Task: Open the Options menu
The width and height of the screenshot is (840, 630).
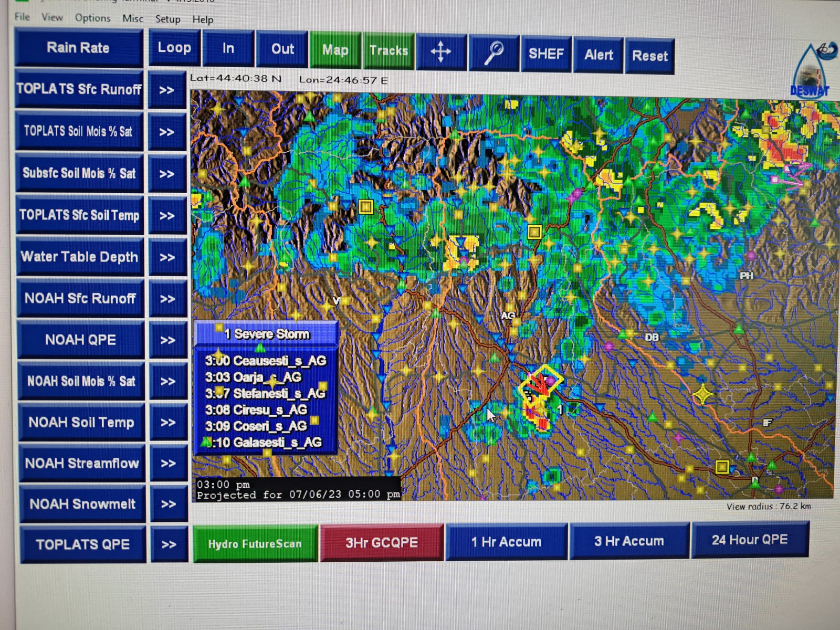Action: click(92, 18)
